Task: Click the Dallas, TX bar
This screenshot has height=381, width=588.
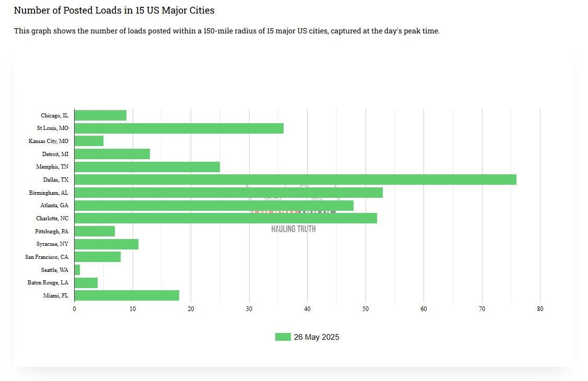Action: (295, 180)
